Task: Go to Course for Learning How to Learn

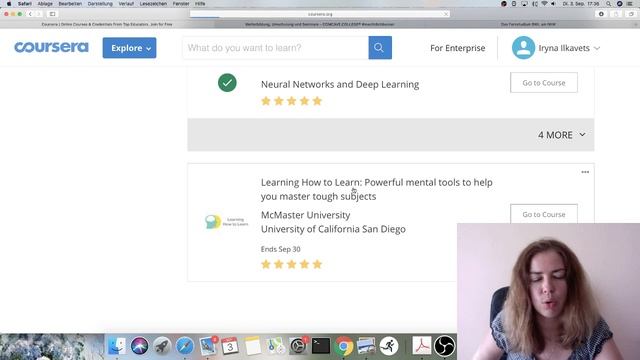Action: point(544,214)
